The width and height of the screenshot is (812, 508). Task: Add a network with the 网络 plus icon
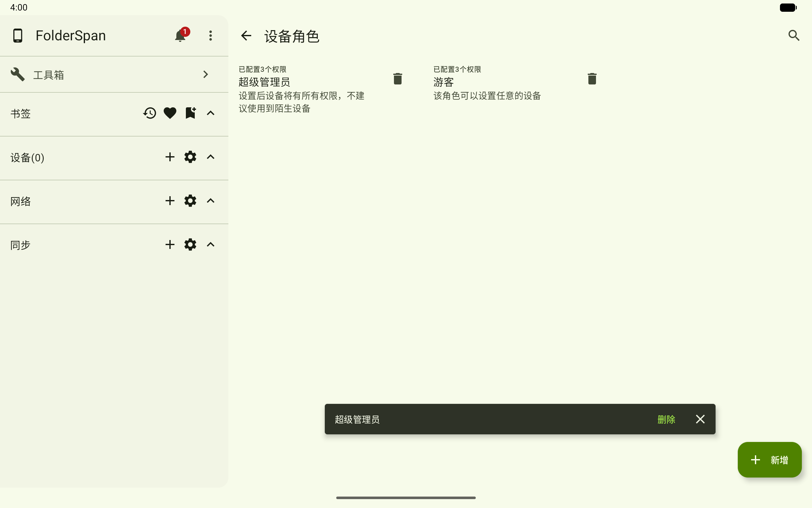170,201
